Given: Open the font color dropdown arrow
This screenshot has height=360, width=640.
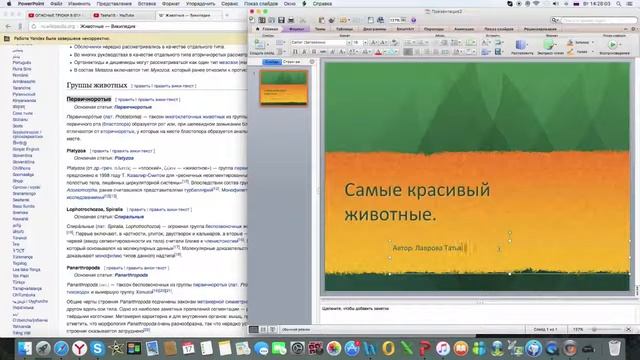Looking at the screenshot, I should (x=384, y=52).
